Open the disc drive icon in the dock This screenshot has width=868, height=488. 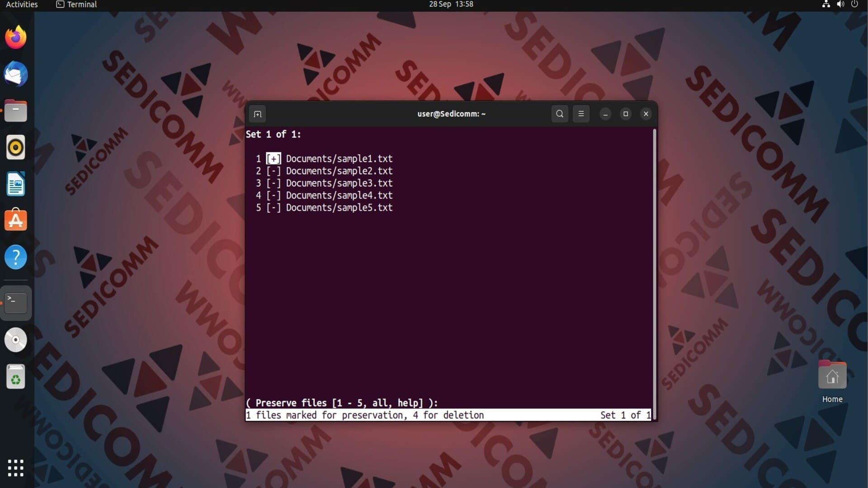click(16, 340)
